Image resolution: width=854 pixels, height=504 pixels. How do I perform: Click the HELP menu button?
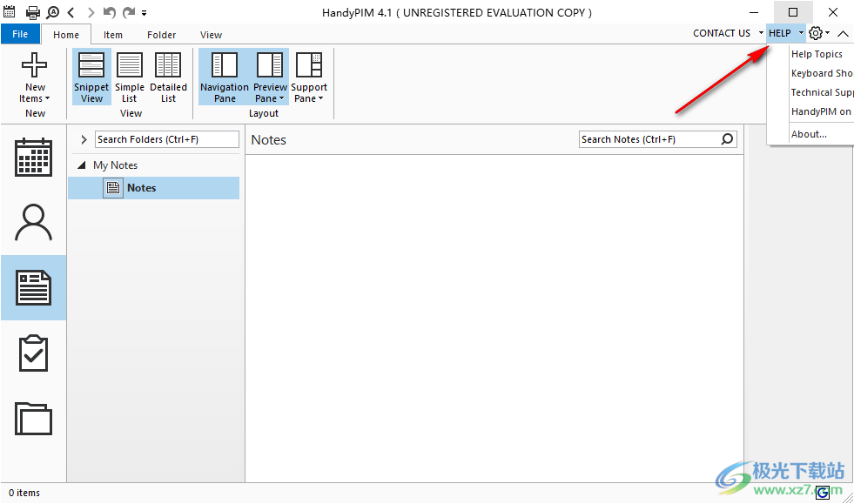[x=780, y=33]
